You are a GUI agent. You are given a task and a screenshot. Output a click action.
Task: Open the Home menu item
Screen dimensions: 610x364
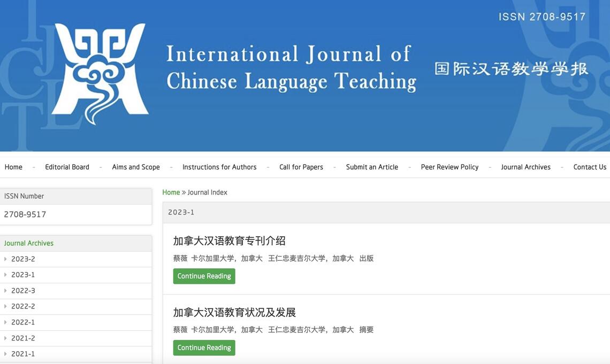(13, 167)
